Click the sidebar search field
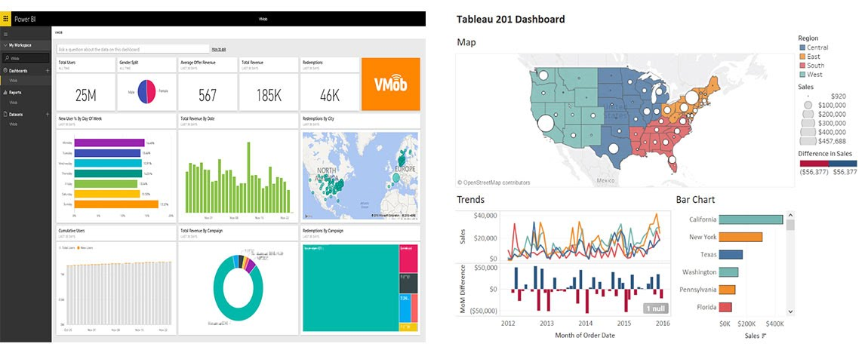 click(x=26, y=57)
